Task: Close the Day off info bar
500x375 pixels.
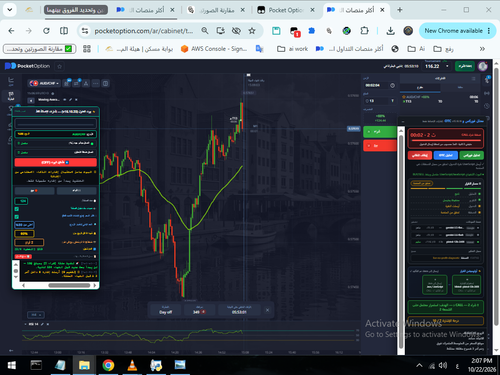Action: pyautogui.click(x=267, y=310)
